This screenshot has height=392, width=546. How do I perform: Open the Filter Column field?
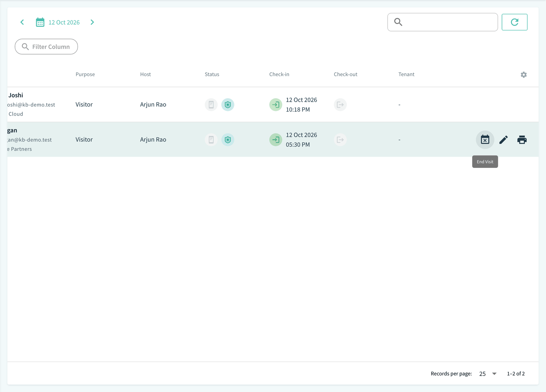coord(46,47)
